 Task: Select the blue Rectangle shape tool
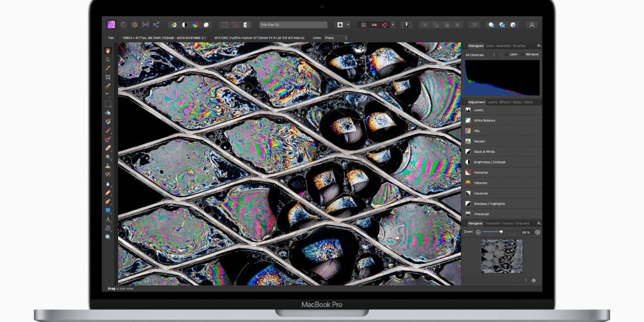point(108,210)
